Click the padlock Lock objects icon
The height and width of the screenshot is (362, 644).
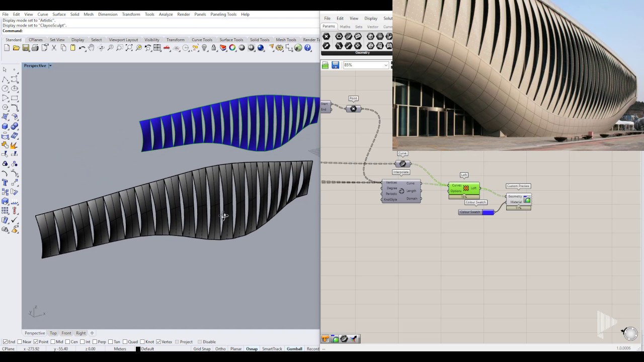(x=213, y=48)
